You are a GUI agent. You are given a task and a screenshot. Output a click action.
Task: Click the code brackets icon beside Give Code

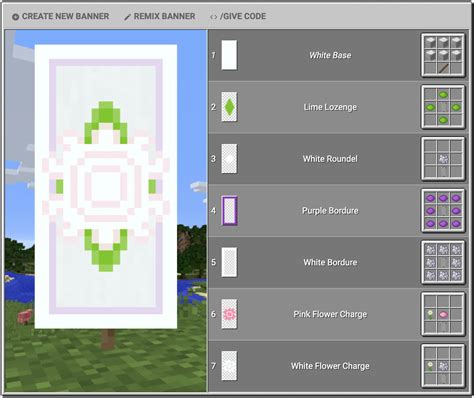[213, 17]
